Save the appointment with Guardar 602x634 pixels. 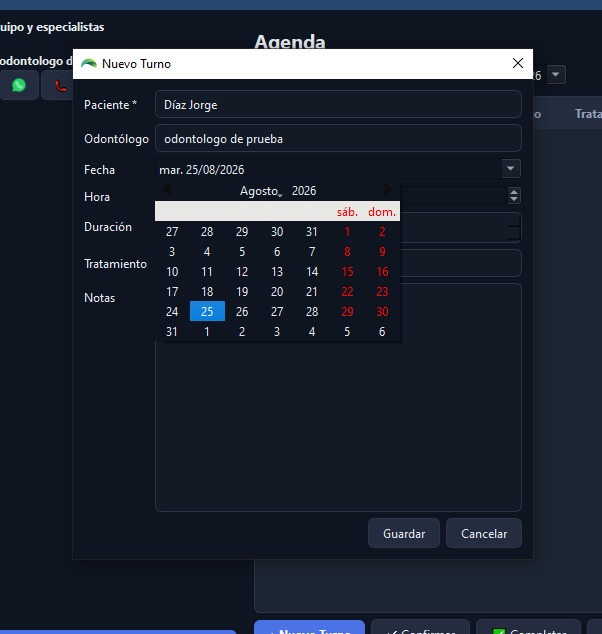tap(403, 533)
